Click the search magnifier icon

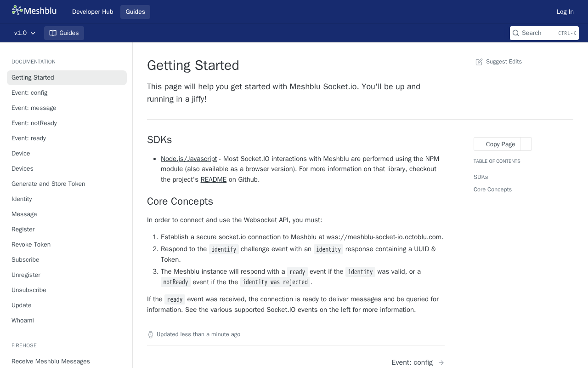[516, 33]
